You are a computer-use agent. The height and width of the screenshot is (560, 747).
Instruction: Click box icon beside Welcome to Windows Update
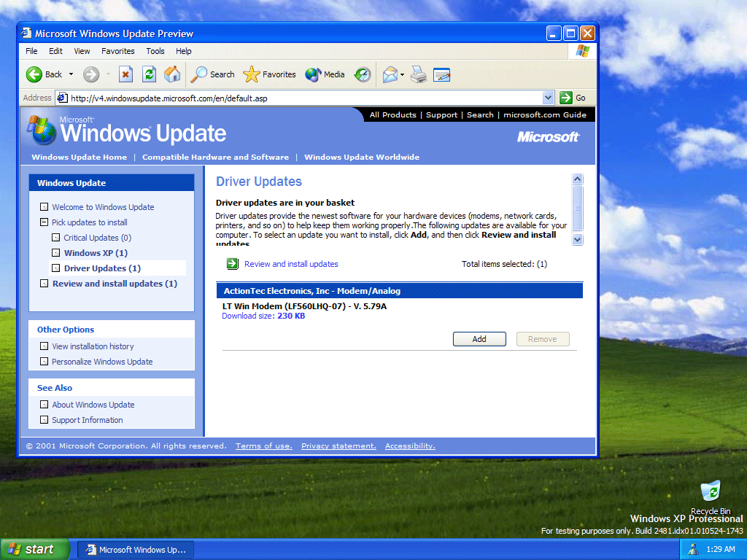coord(44,206)
